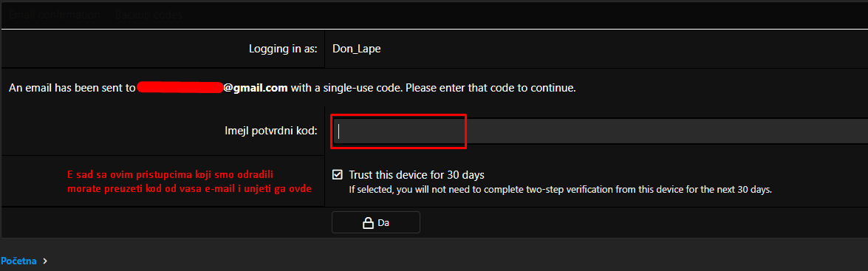The image size is (868, 271).
Task: Go to the Početna breadcrumb link
Action: coord(18,261)
